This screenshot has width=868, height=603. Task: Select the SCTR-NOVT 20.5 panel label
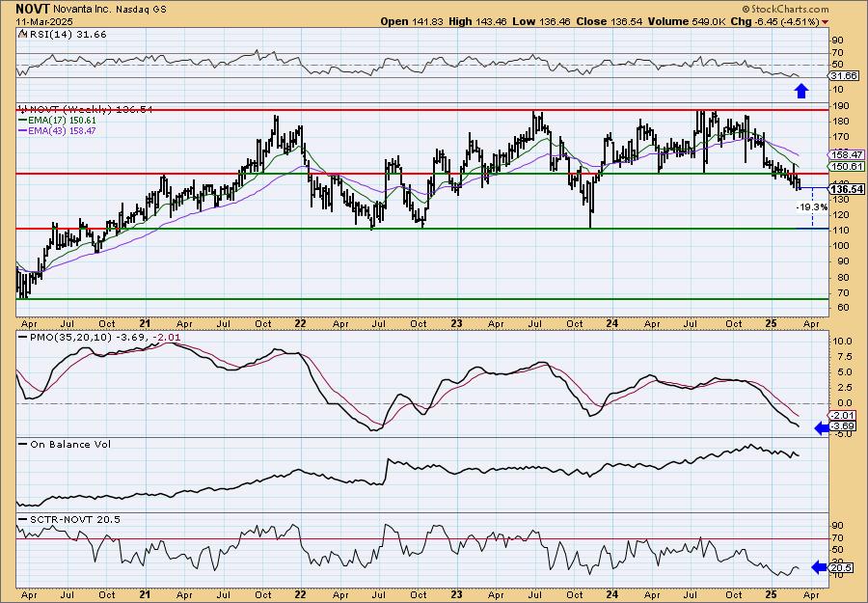coord(69,519)
